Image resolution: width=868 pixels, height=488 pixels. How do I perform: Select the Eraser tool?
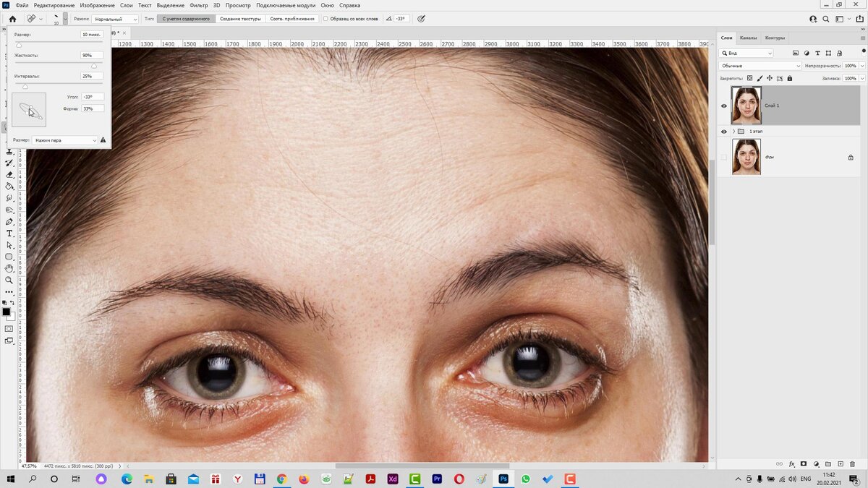tap(9, 174)
